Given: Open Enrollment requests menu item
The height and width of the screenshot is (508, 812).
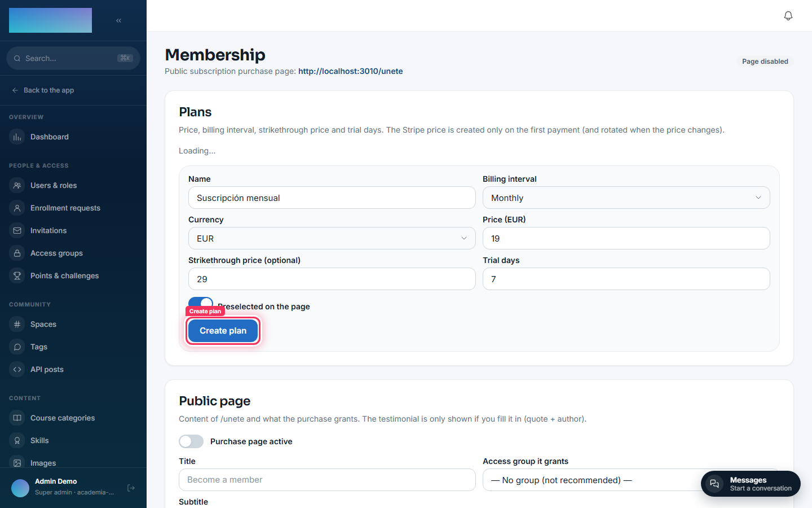Looking at the screenshot, I should (73, 208).
